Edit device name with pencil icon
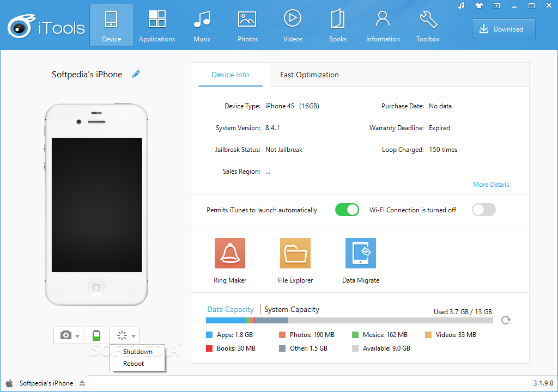The width and height of the screenshot is (558, 392). tap(136, 74)
